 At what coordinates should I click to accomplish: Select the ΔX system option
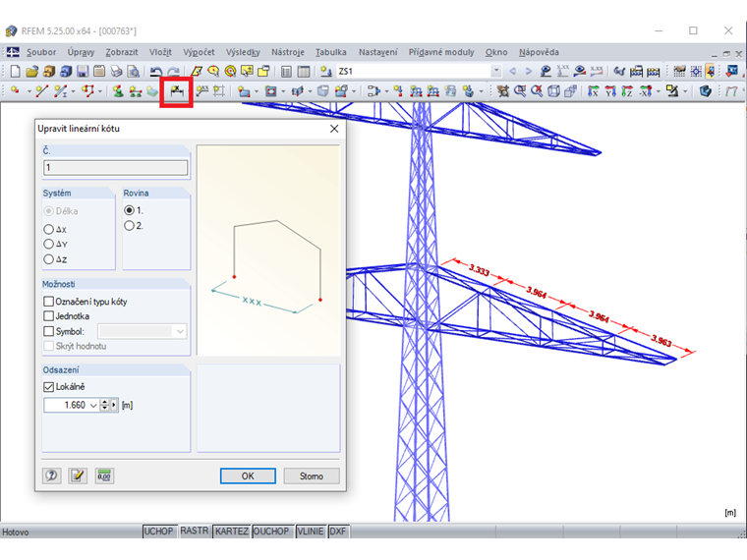pos(48,230)
